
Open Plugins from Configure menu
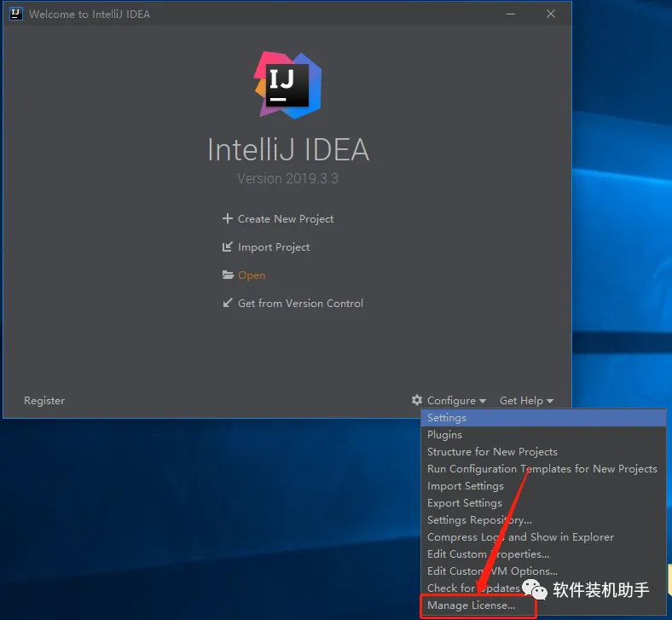click(543, 434)
